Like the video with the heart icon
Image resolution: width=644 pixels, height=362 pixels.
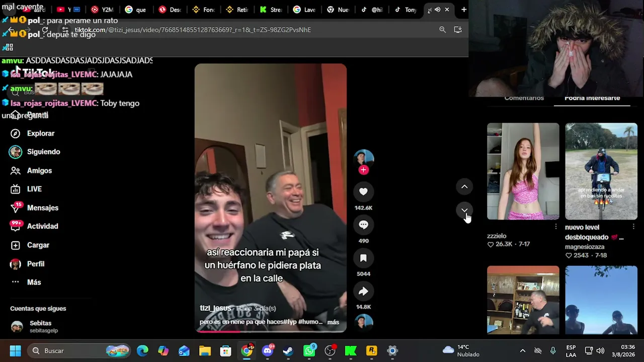[363, 192]
